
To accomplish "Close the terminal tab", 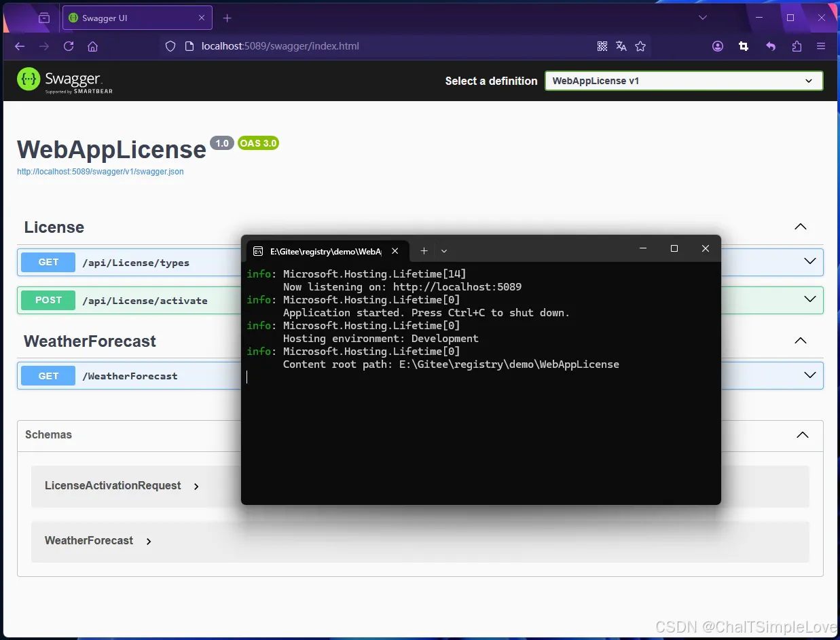I will pyautogui.click(x=395, y=251).
